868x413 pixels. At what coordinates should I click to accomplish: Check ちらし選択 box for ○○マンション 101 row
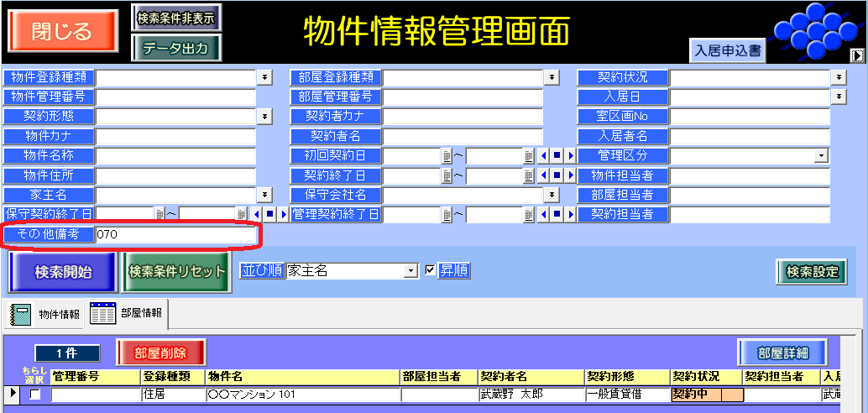pyautogui.click(x=35, y=395)
